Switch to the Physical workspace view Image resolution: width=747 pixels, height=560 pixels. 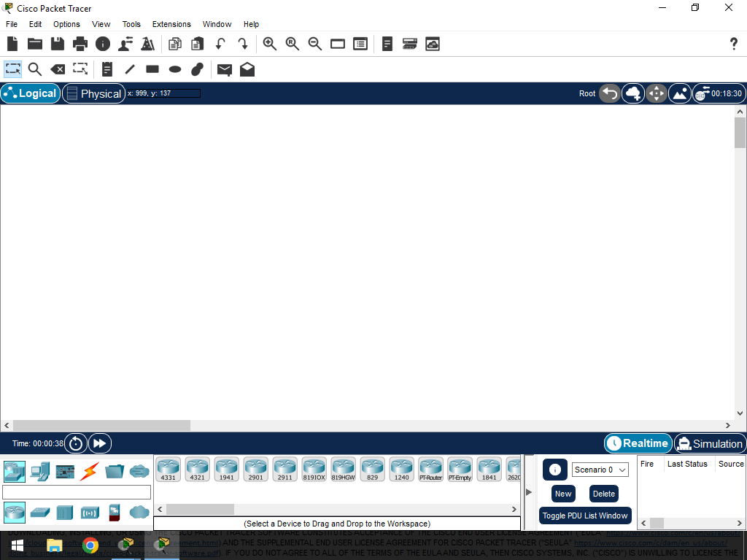click(x=93, y=93)
